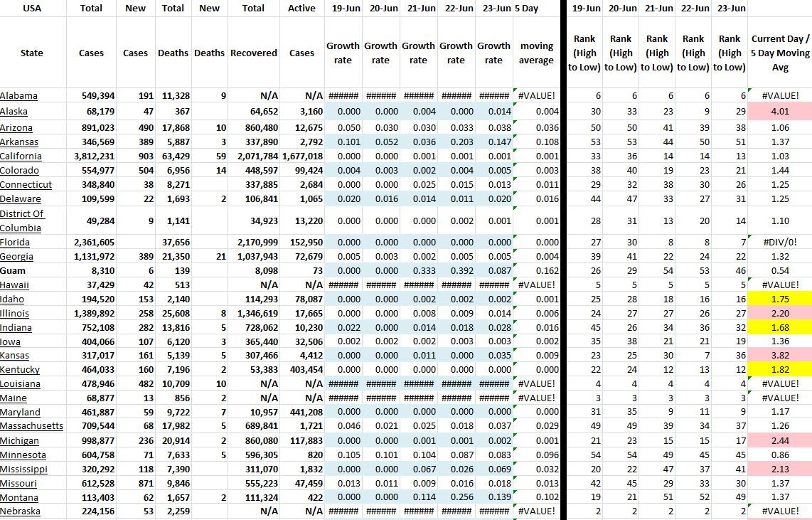This screenshot has height=520, width=812.
Task: Open the California state link
Action: coord(21,156)
